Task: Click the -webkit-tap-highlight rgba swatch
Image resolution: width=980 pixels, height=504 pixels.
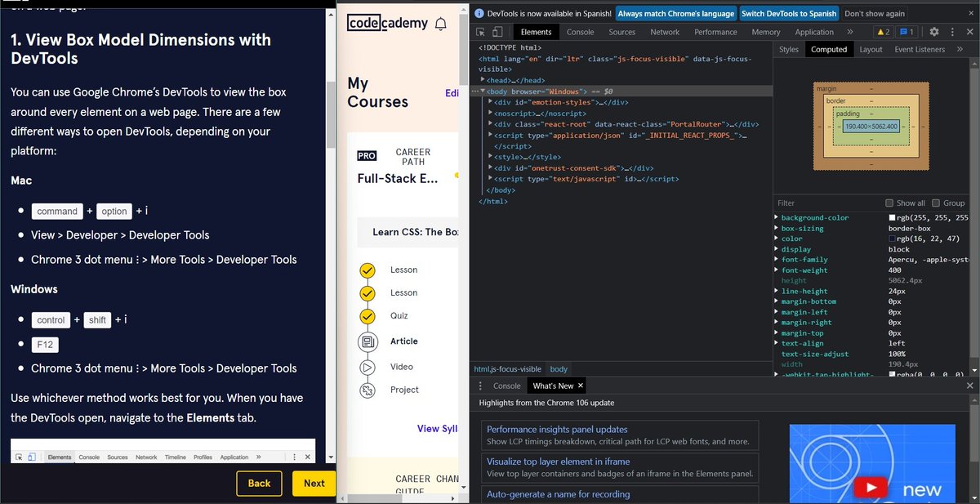Action: 892,374
